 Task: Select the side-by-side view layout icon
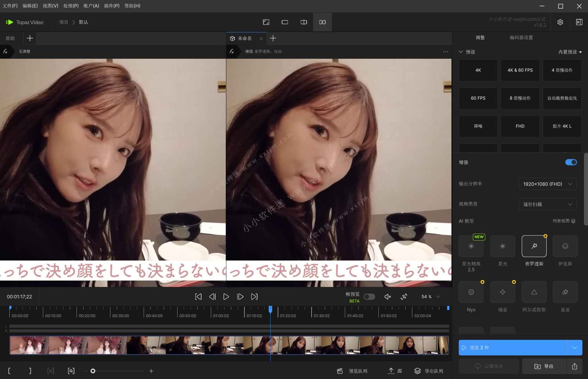322,22
